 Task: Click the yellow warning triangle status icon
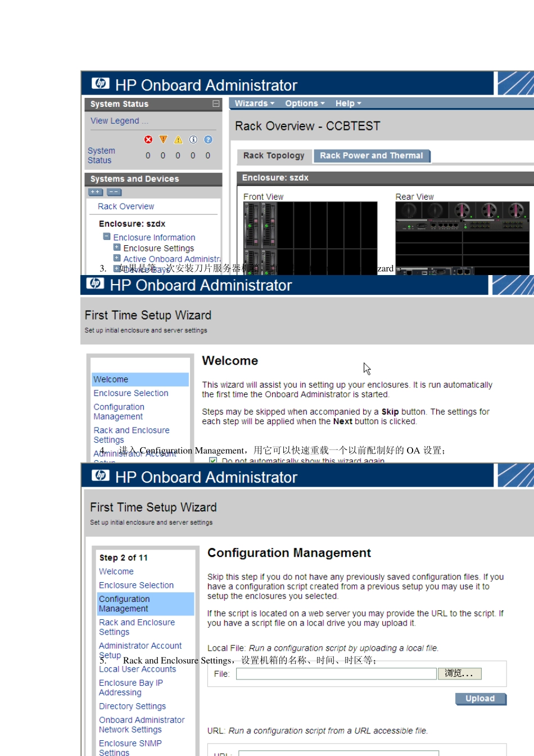[x=178, y=139]
